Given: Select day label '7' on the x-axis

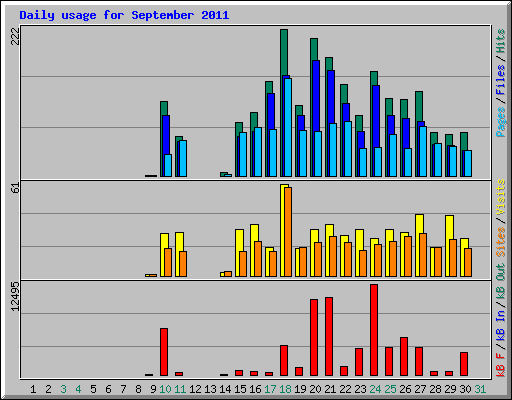Looking at the screenshot, I should 123,389.
